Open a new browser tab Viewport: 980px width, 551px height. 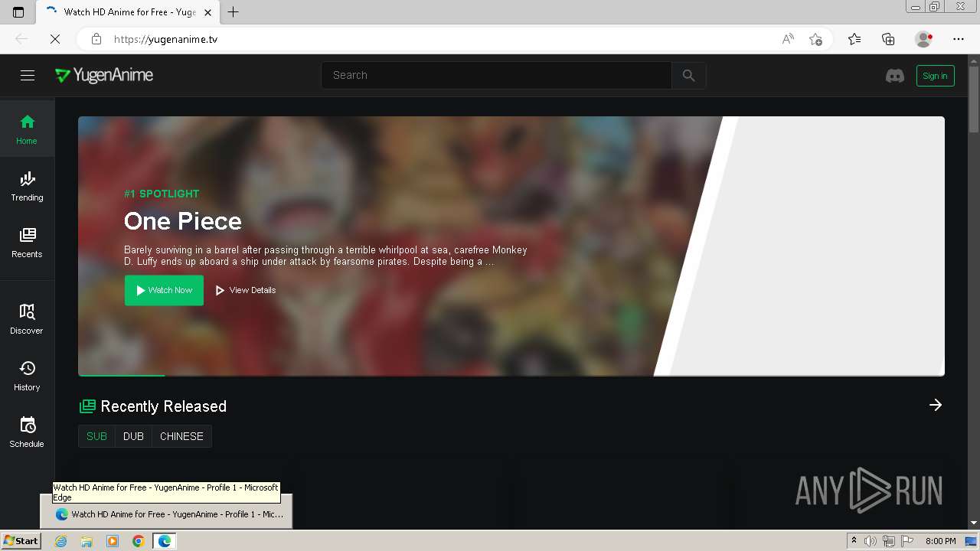tap(234, 12)
